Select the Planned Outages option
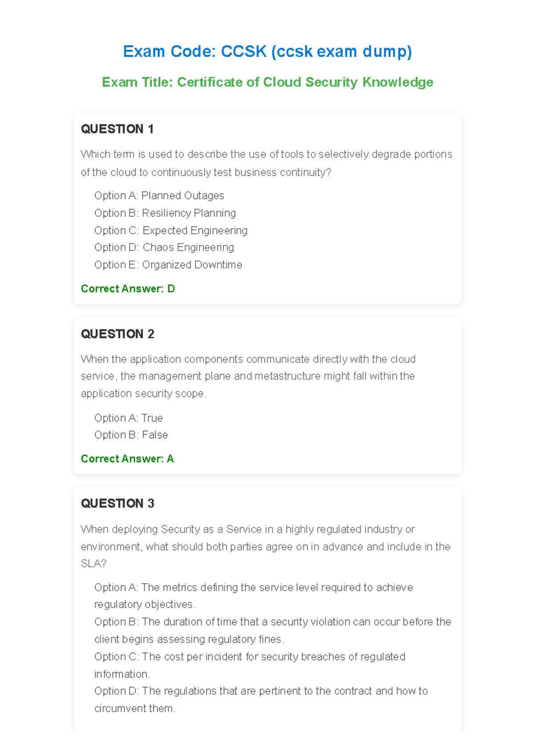 (x=159, y=196)
